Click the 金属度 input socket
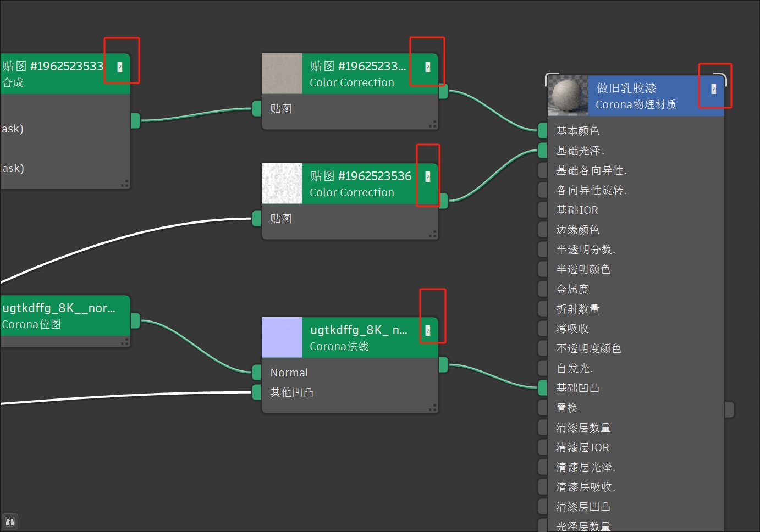760x532 pixels. 543,289
